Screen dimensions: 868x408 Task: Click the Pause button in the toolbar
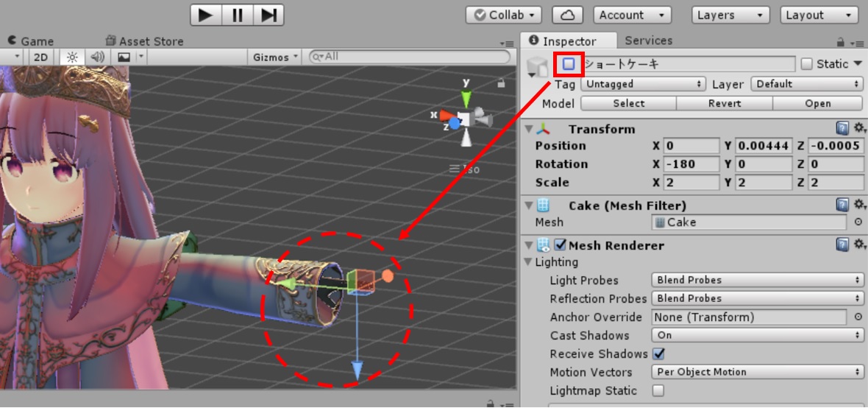(x=237, y=15)
